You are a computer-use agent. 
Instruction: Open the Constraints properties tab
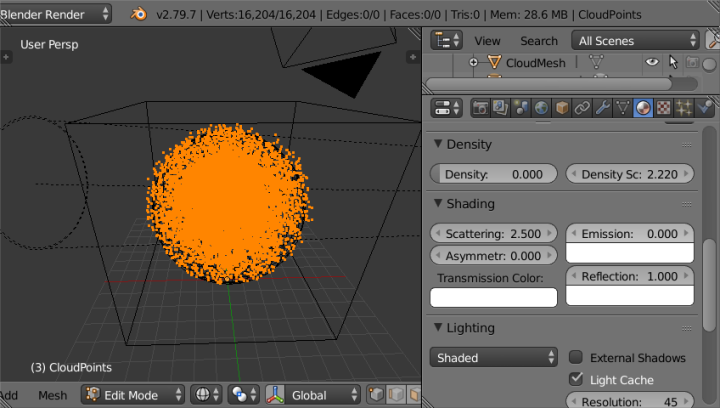pos(583,108)
